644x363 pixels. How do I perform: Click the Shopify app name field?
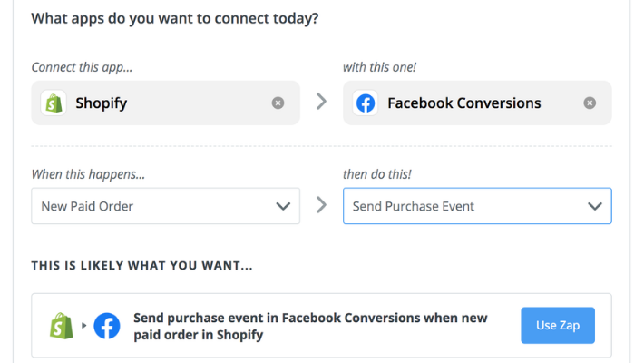[163, 103]
